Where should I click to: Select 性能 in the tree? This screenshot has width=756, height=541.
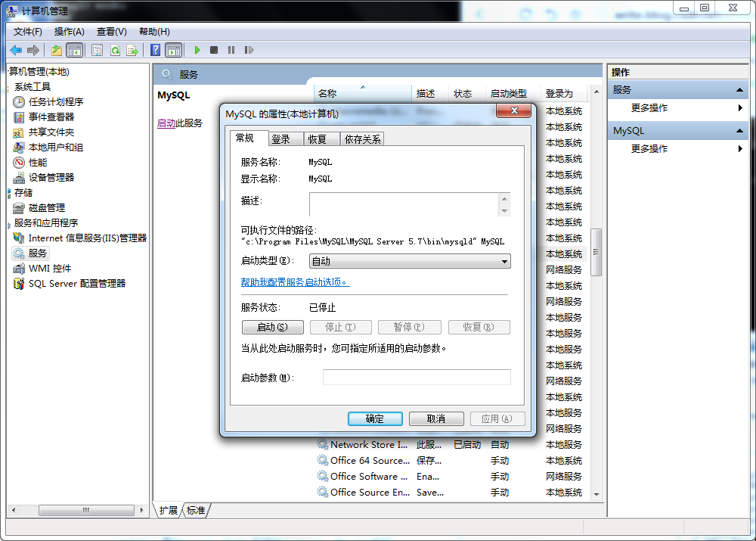38,162
